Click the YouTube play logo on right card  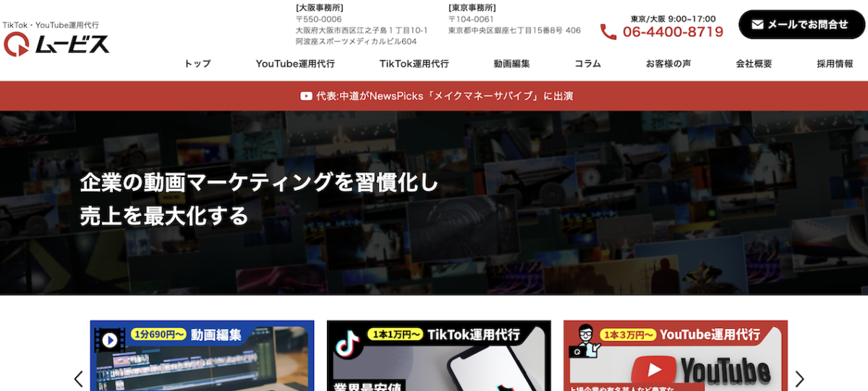click(654, 371)
